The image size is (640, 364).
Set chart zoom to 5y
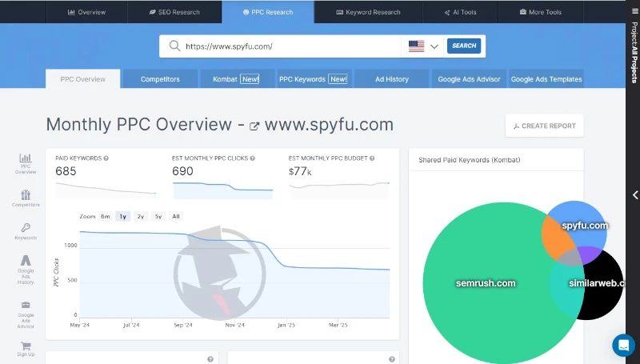tap(158, 216)
